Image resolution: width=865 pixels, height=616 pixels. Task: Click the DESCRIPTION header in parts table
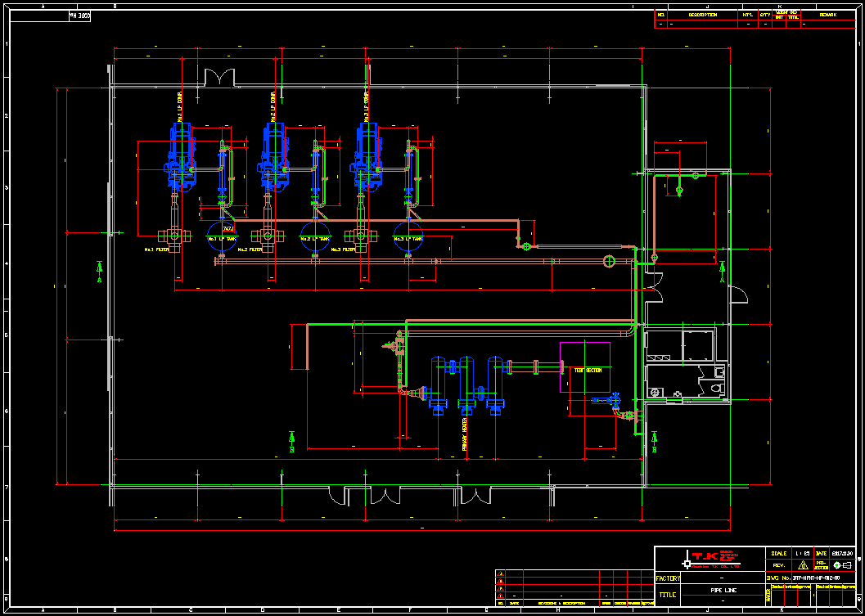tap(702, 15)
